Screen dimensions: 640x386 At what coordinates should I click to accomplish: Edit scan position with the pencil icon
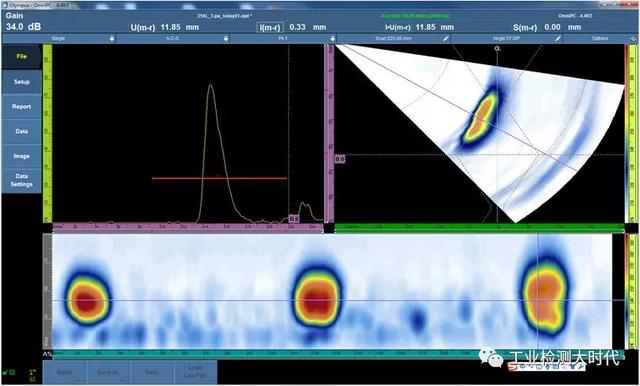click(446, 39)
